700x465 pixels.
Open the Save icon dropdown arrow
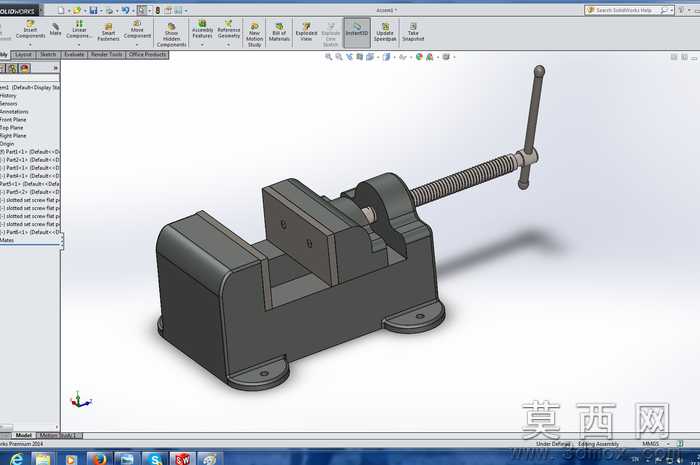tap(101, 11)
